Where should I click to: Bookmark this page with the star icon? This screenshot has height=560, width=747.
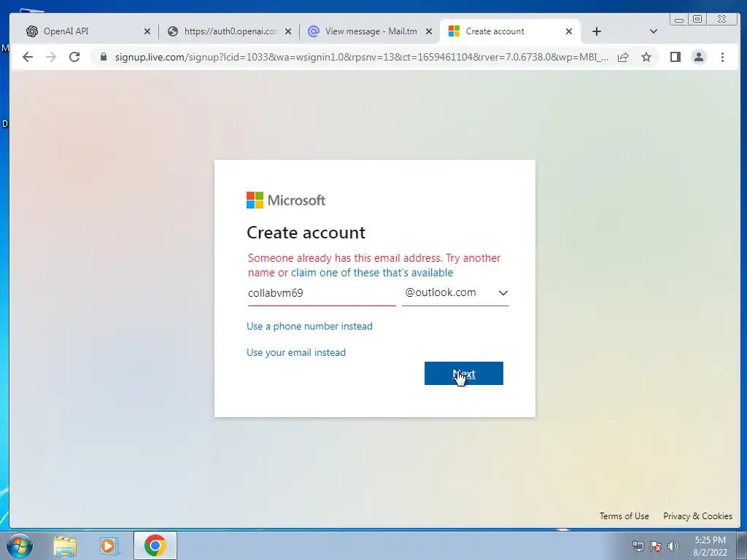(646, 57)
